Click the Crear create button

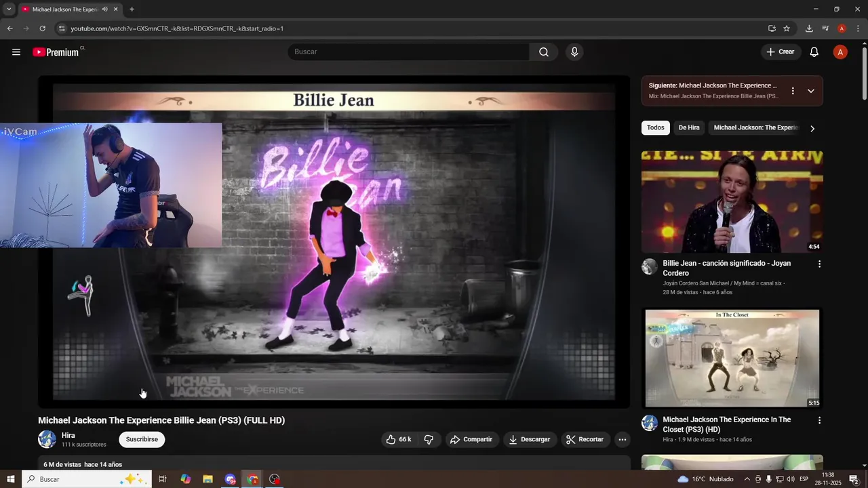coord(781,52)
